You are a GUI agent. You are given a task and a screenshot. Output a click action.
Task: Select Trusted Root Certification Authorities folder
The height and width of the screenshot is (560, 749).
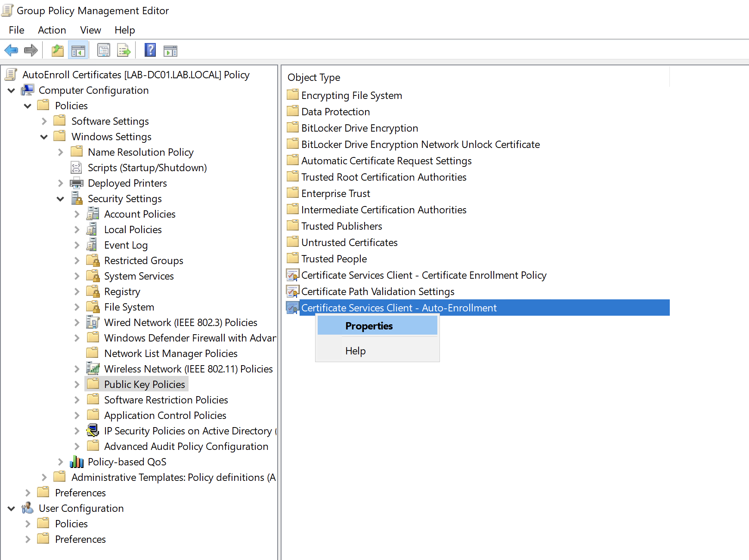(x=384, y=177)
